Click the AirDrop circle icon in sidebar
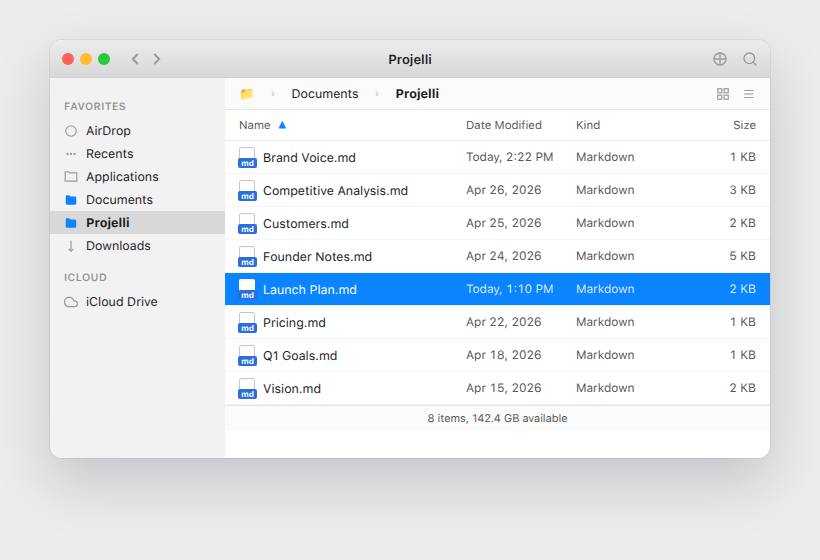 (71, 131)
